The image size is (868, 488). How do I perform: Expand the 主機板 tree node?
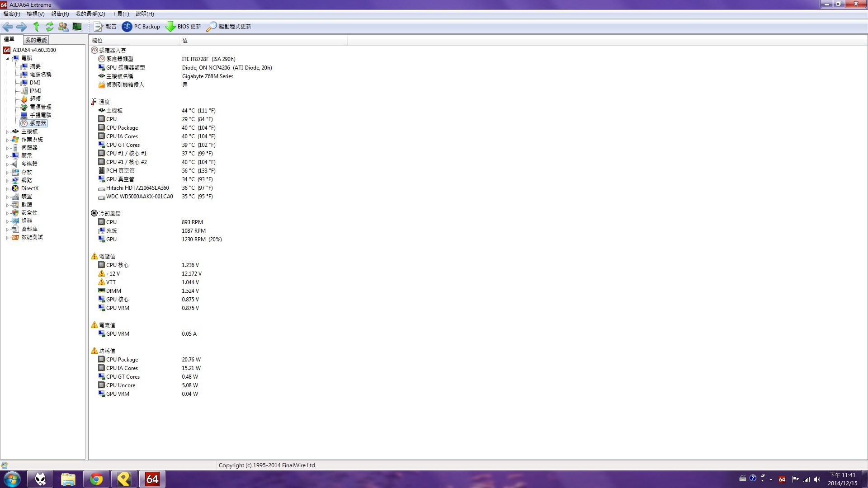(7, 132)
